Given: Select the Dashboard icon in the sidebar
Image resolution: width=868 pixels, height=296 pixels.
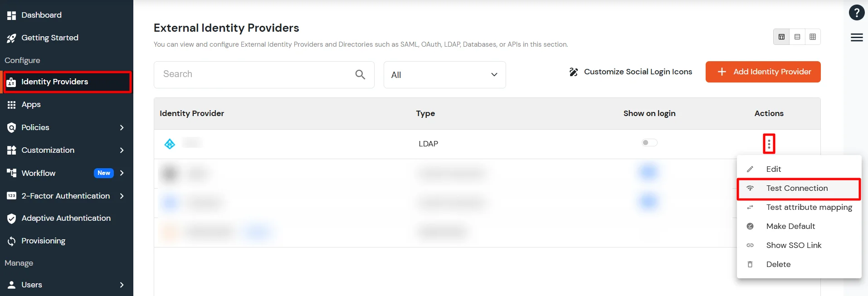Looking at the screenshot, I should click(x=12, y=15).
